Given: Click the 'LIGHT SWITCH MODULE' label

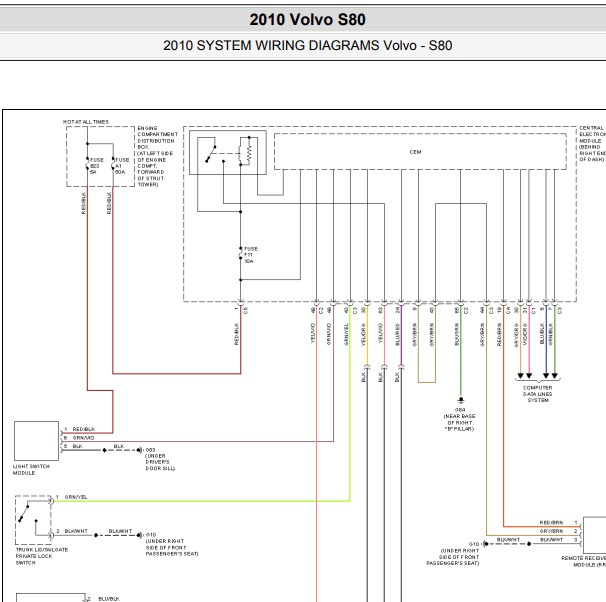Looking at the screenshot, I should pyautogui.click(x=31, y=469).
